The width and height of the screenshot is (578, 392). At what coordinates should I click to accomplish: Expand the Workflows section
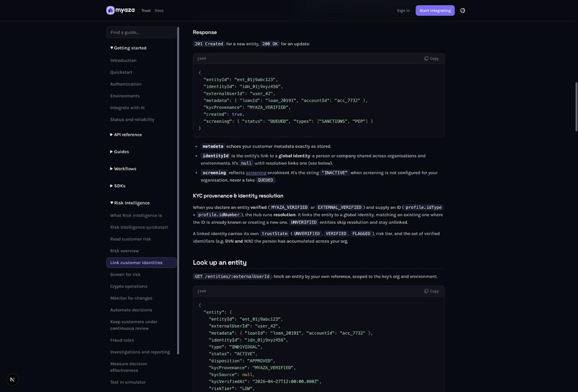123,169
